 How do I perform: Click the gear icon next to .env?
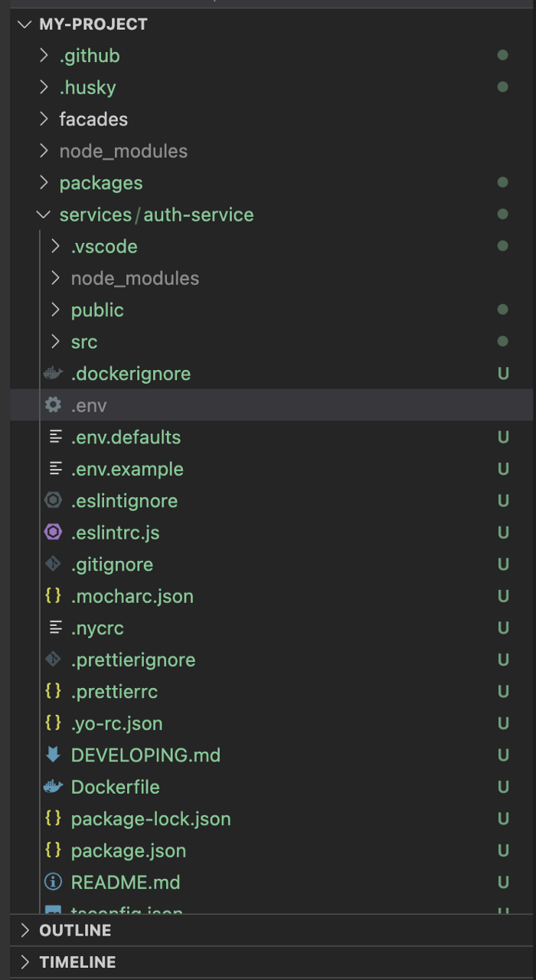(53, 405)
